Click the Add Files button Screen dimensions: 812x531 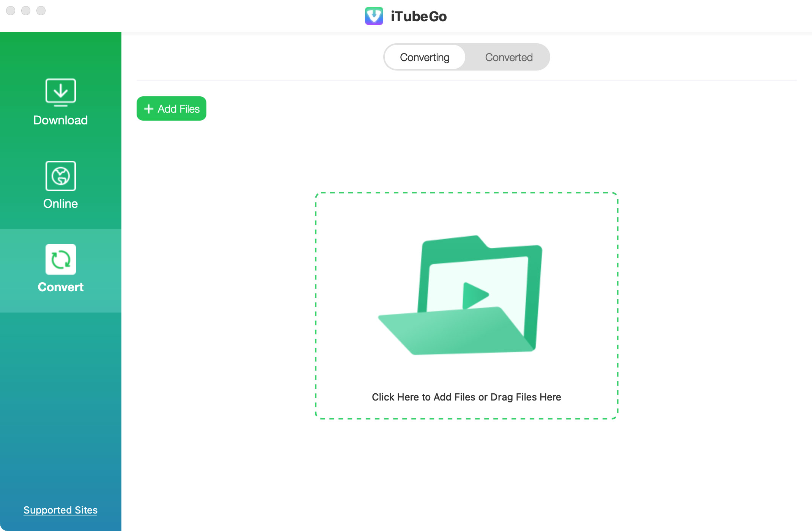172,108
